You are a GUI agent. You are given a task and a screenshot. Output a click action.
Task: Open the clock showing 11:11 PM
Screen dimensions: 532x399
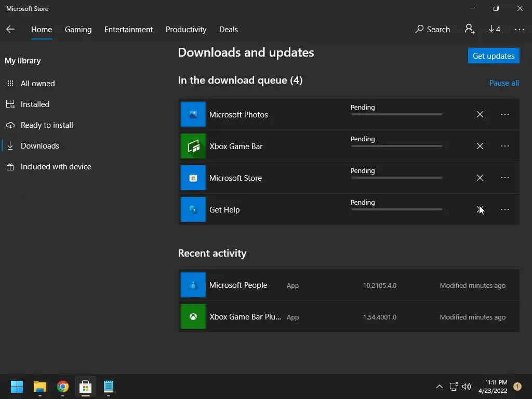click(x=493, y=387)
